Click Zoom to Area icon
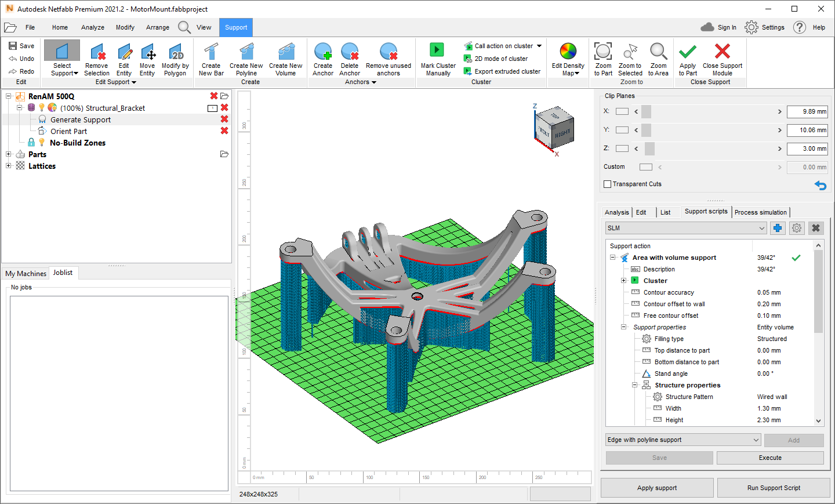 click(658, 52)
